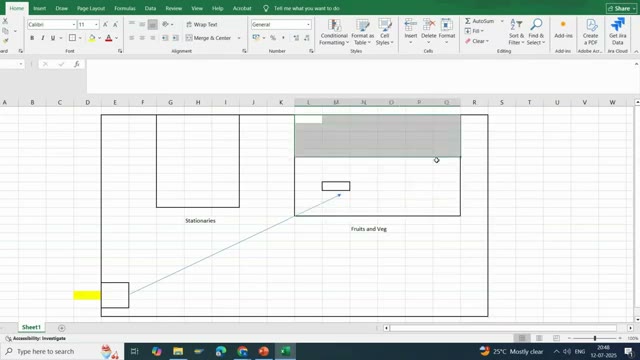Image resolution: width=640 pixels, height=360 pixels.
Task: Apply Comma Style formatting
Action: click(x=283, y=38)
